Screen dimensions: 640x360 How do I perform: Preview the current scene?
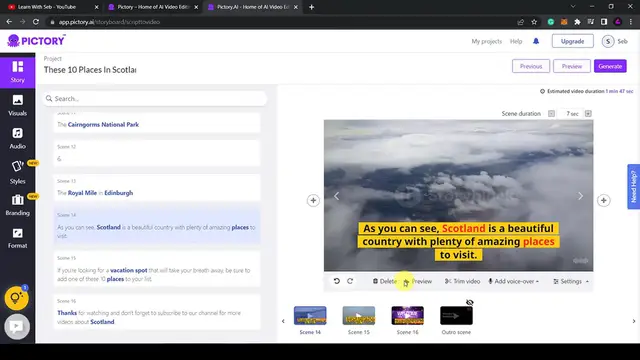click(418, 281)
